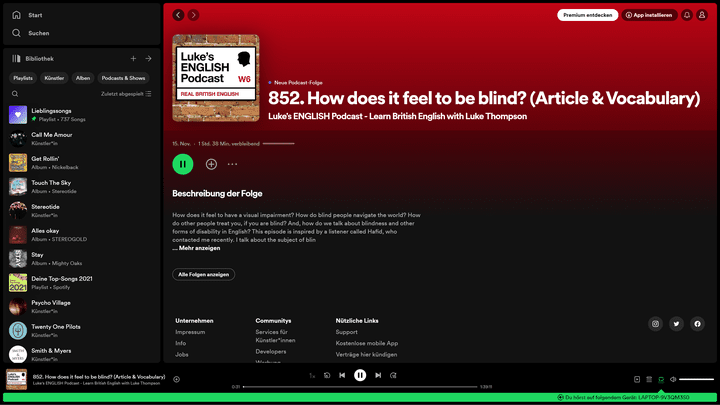720x405 pixels.
Task: Open Alles okay album
Action: pyautogui.click(x=82, y=235)
